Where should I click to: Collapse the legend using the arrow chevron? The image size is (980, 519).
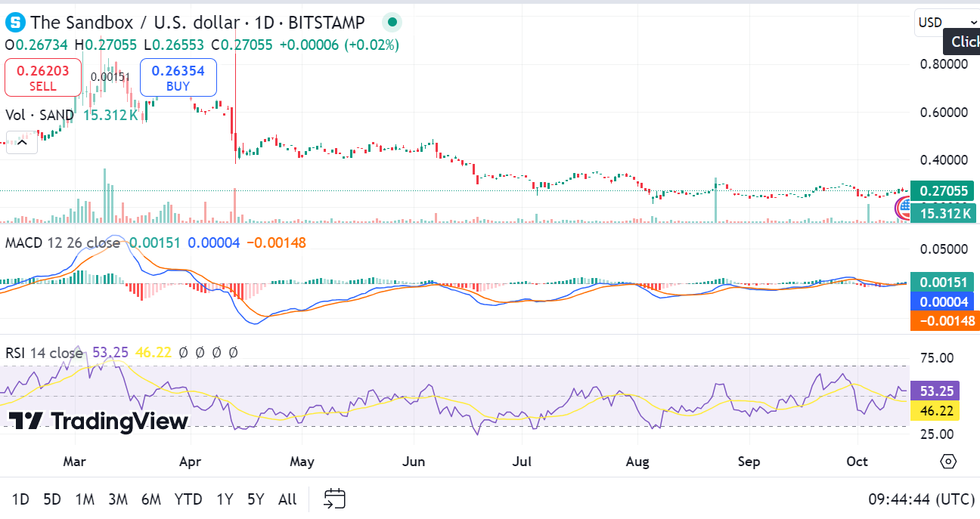(x=21, y=142)
